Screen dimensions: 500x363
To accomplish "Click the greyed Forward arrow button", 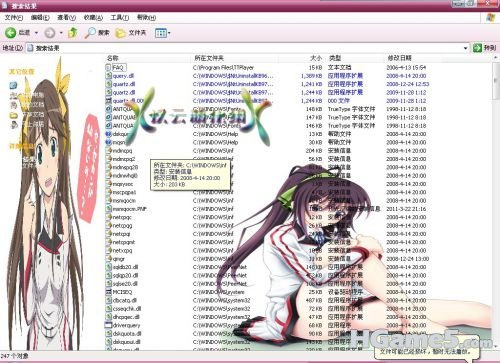I will coord(50,33).
